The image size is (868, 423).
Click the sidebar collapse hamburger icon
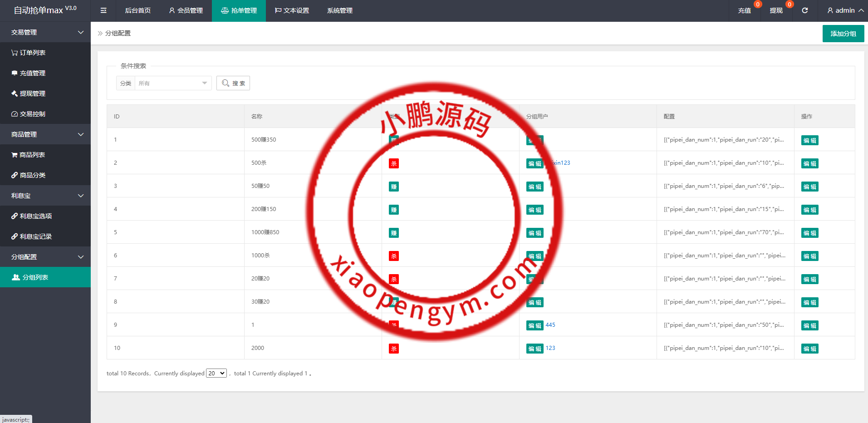click(103, 10)
